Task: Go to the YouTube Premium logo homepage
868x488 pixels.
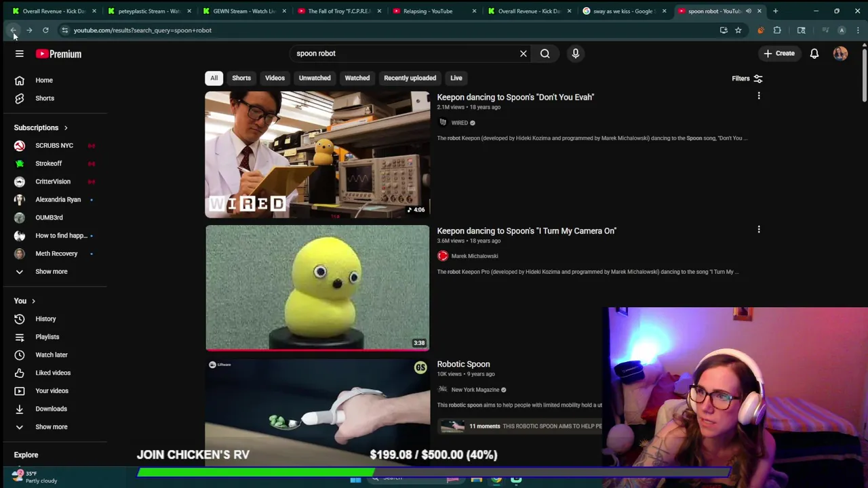Action: click(x=58, y=54)
